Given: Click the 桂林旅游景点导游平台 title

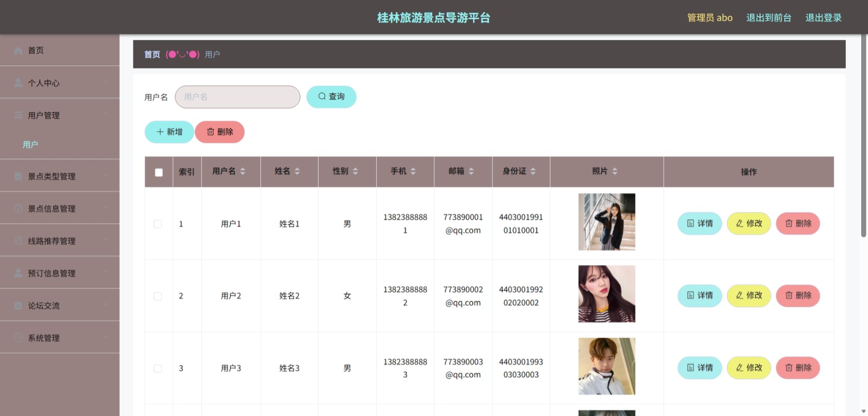Looking at the screenshot, I should pyautogui.click(x=434, y=18).
